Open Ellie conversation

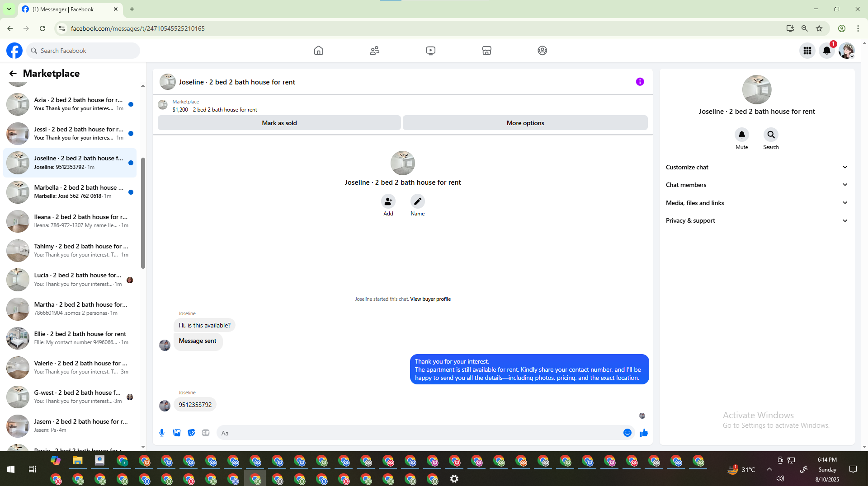point(70,338)
